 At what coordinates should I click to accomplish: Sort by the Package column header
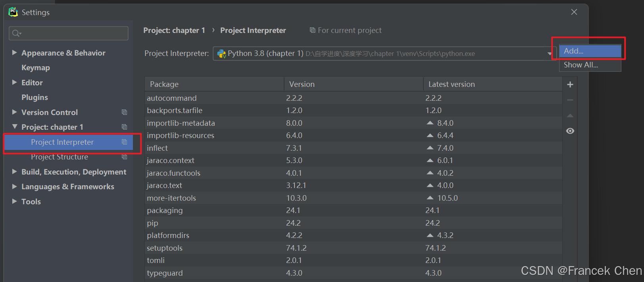click(214, 84)
